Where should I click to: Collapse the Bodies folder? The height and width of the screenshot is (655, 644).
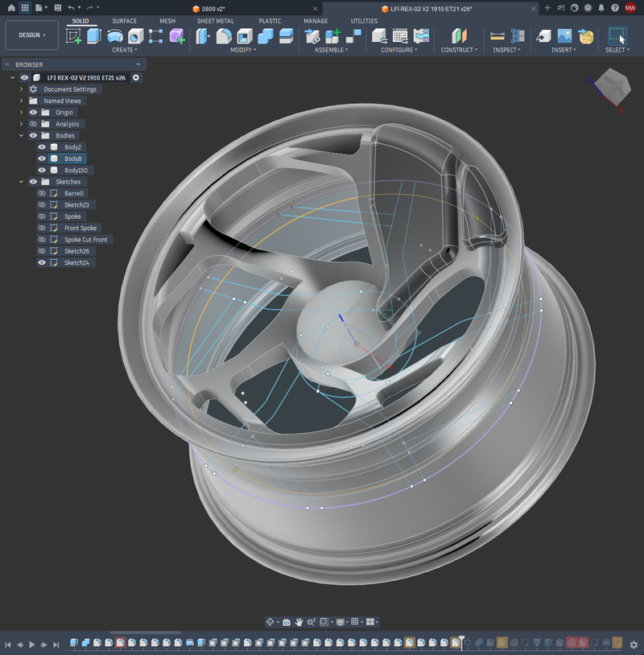coord(21,135)
